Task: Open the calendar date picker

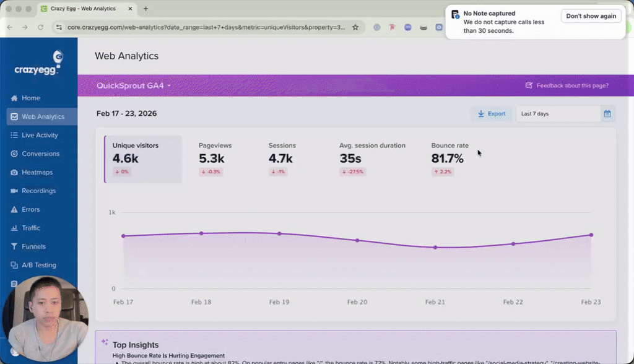Action: click(609, 114)
